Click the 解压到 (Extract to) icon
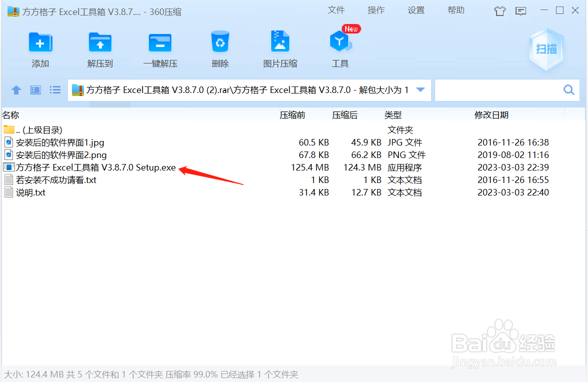 click(100, 42)
